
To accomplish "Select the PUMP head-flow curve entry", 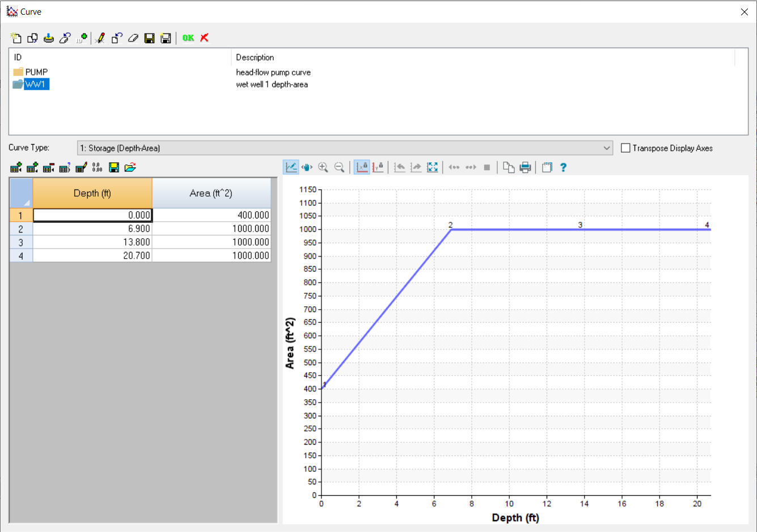I will click(37, 72).
